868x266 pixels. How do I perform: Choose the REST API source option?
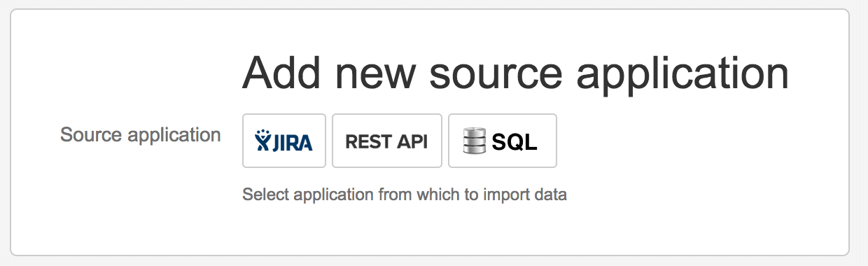pos(387,141)
